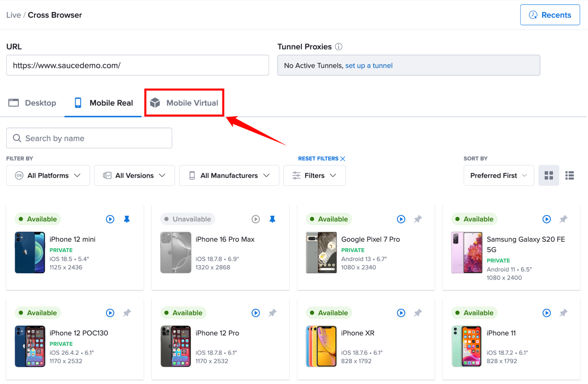Launch the iPhone 12 Pro session
This screenshot has width=588, height=384.
(x=256, y=313)
